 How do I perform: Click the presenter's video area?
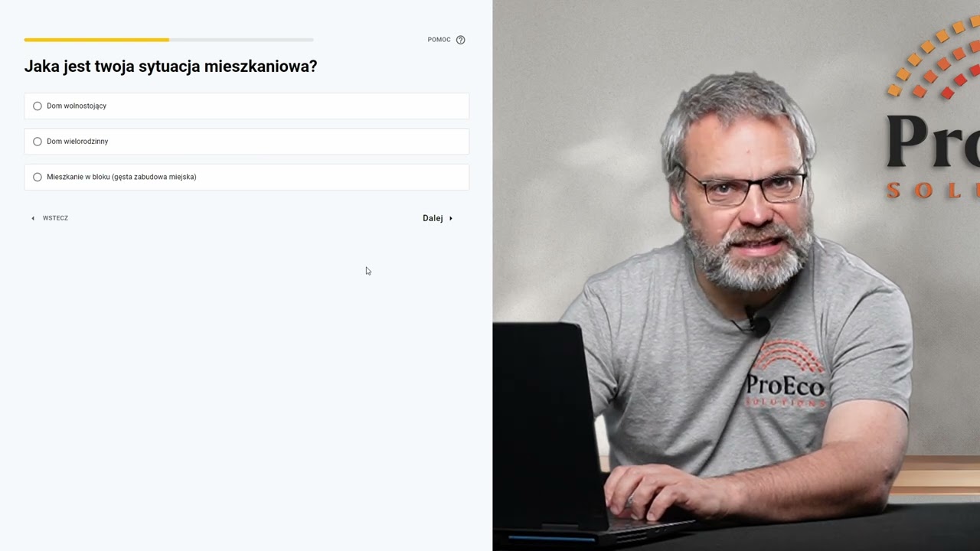[x=736, y=275]
